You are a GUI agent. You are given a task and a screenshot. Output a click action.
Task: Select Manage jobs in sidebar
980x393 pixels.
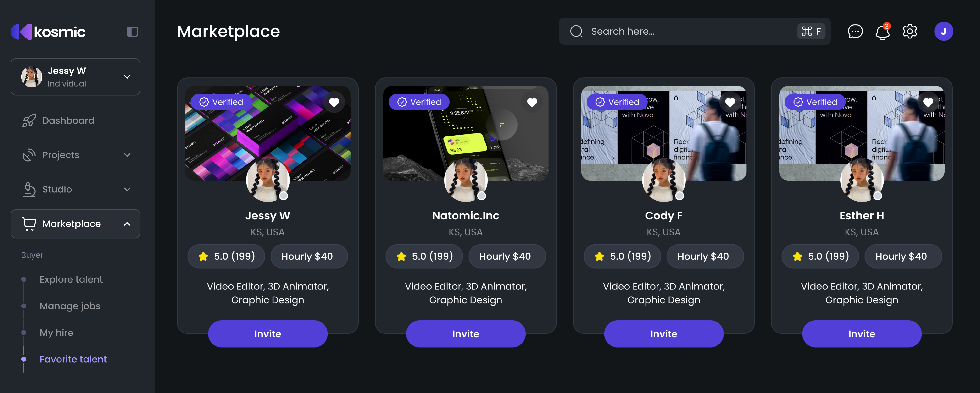(x=70, y=306)
